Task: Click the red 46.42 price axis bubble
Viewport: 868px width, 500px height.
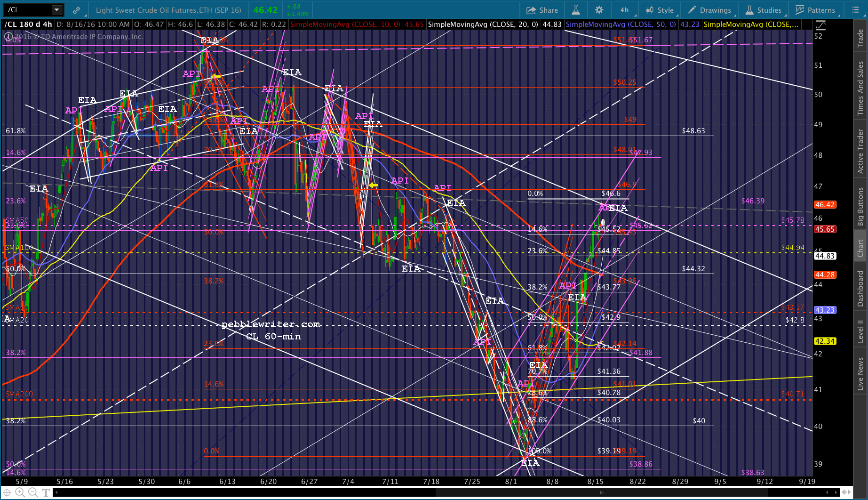Action: click(x=825, y=205)
